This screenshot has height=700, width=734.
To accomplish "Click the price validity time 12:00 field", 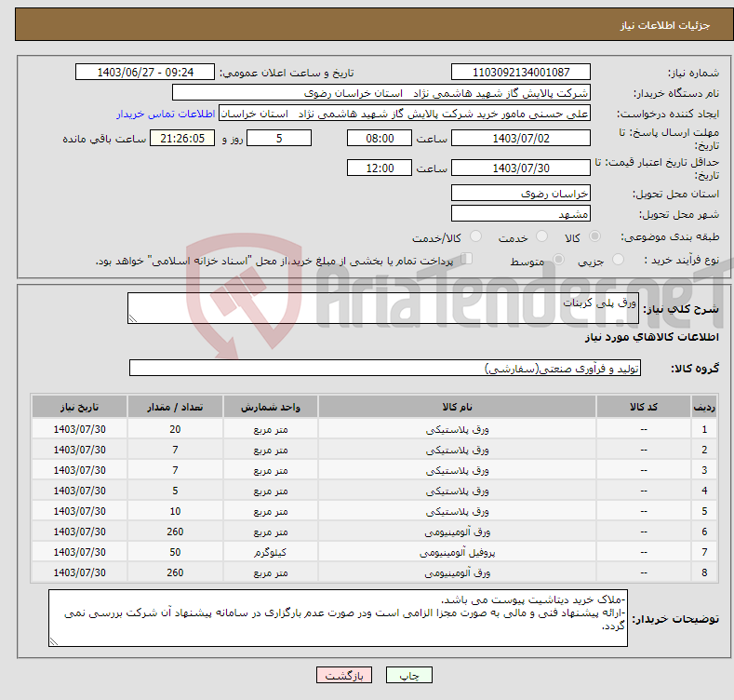I will coord(380,168).
